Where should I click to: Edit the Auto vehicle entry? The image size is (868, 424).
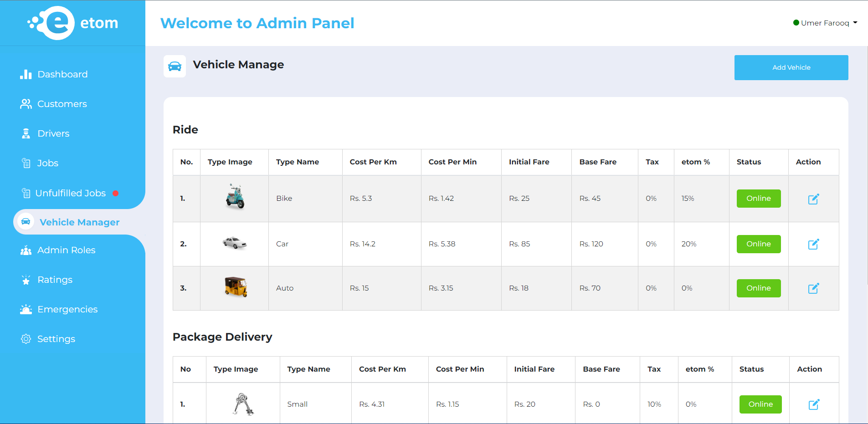(813, 288)
